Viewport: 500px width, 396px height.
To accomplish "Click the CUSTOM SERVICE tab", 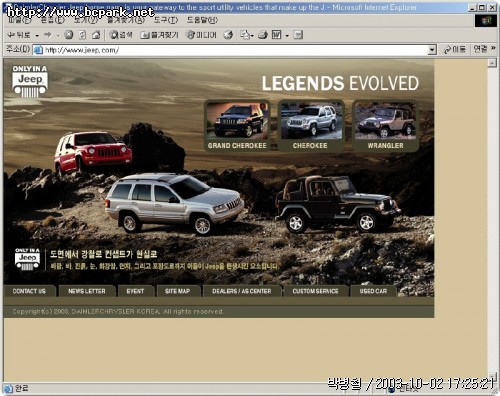I will [315, 291].
